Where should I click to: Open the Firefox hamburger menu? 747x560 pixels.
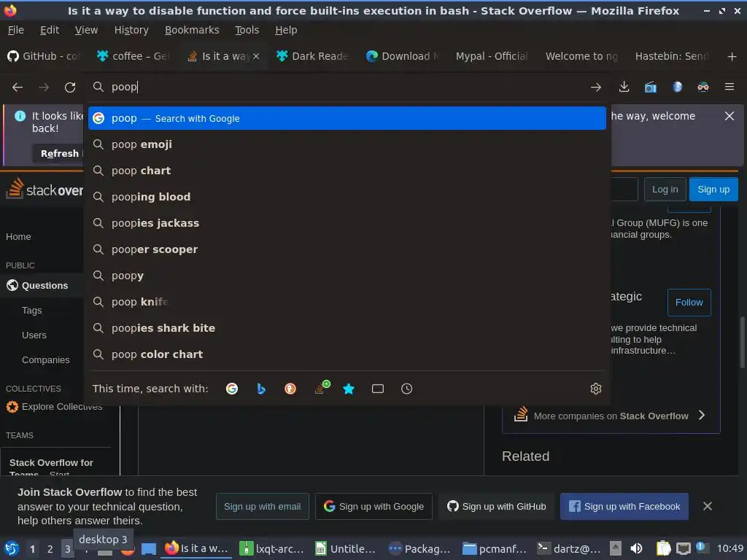coord(729,87)
